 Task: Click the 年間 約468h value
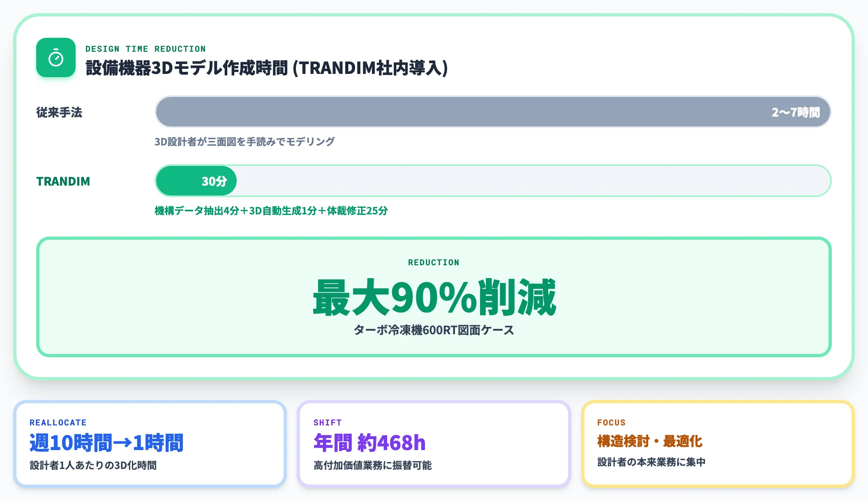click(369, 443)
